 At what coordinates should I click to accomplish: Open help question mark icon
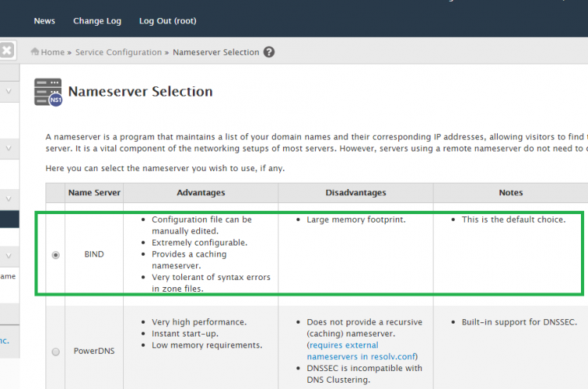tap(269, 52)
